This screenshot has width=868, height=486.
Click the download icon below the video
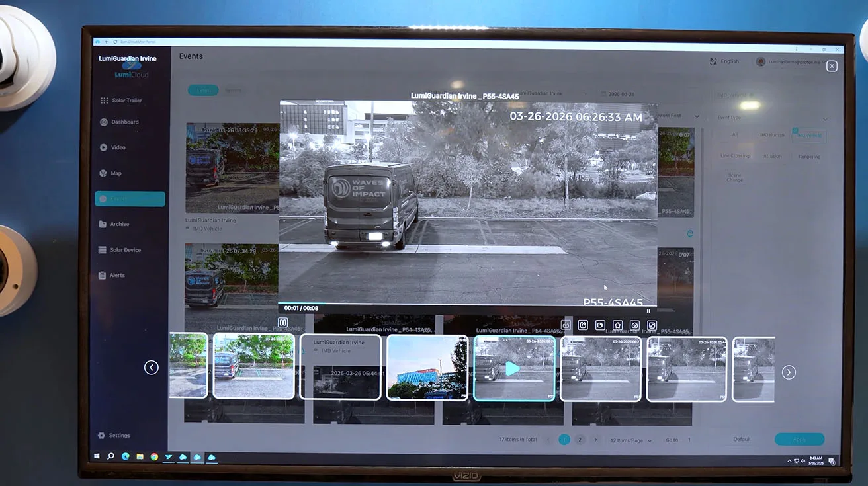pyautogui.click(x=566, y=325)
